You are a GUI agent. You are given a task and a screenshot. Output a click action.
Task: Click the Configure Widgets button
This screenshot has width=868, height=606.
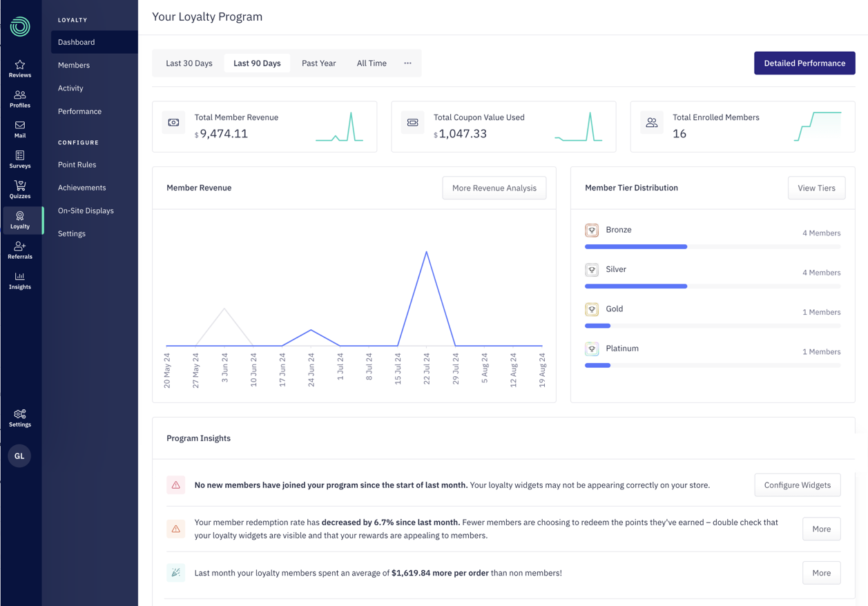[x=798, y=485]
